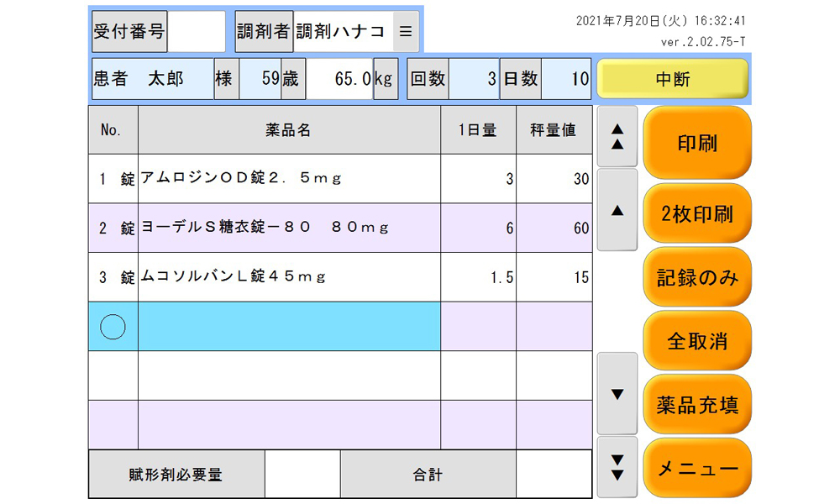Click the 賦形剤必要量 value field
Screen dimensions: 840x504
(302, 474)
